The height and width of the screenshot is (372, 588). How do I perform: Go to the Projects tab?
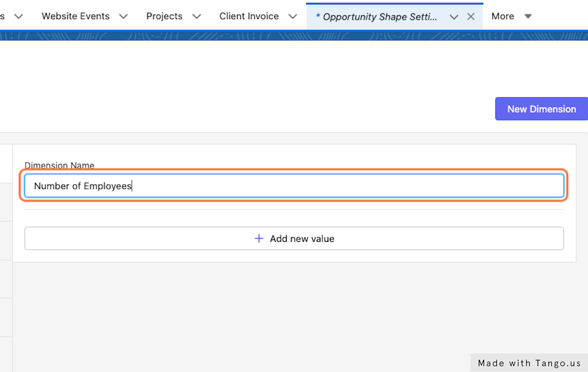point(164,16)
